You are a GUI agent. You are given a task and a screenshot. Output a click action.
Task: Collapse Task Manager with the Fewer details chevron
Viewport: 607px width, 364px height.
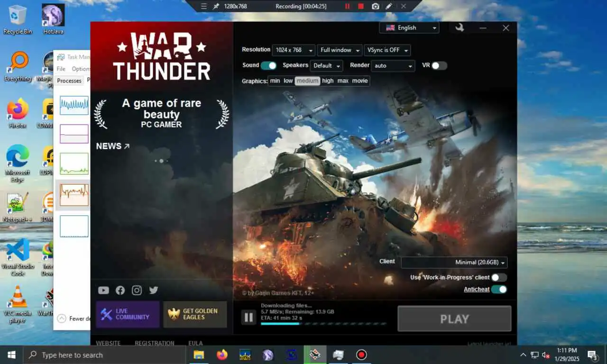62,318
